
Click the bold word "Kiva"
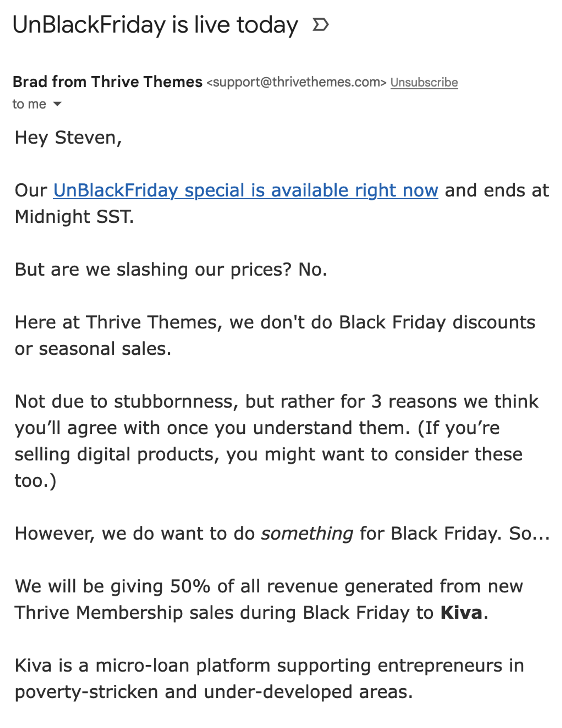461,612
